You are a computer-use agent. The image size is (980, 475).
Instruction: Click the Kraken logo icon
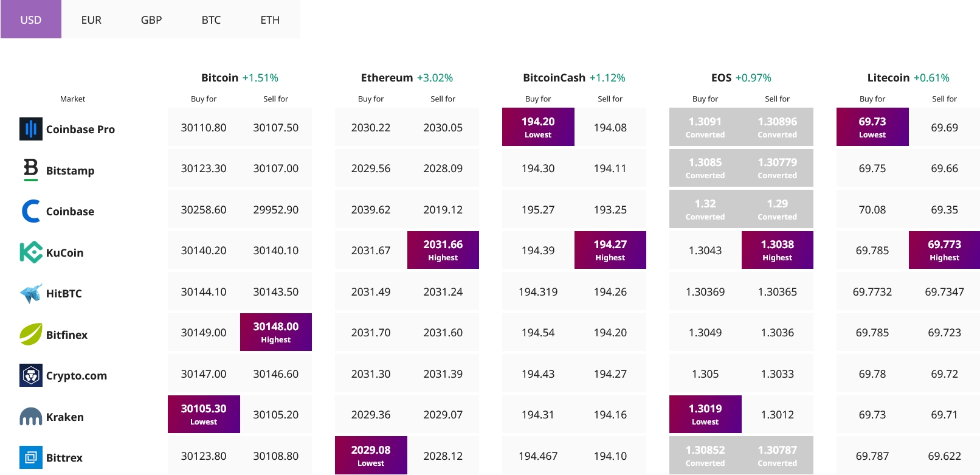[x=31, y=417]
